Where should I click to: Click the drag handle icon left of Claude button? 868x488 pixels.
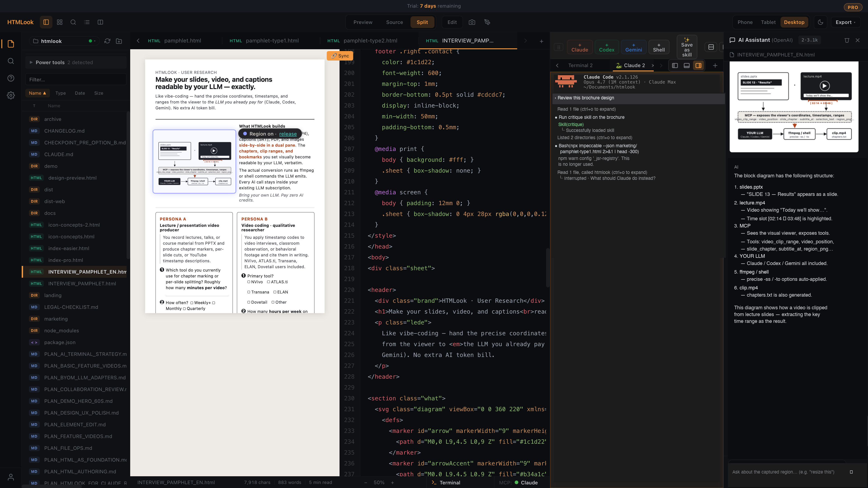coord(559,47)
